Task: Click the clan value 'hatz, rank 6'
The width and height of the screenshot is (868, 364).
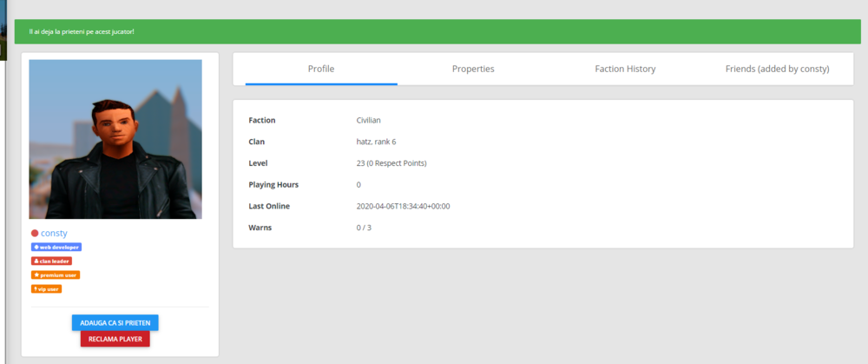Action: (x=376, y=142)
